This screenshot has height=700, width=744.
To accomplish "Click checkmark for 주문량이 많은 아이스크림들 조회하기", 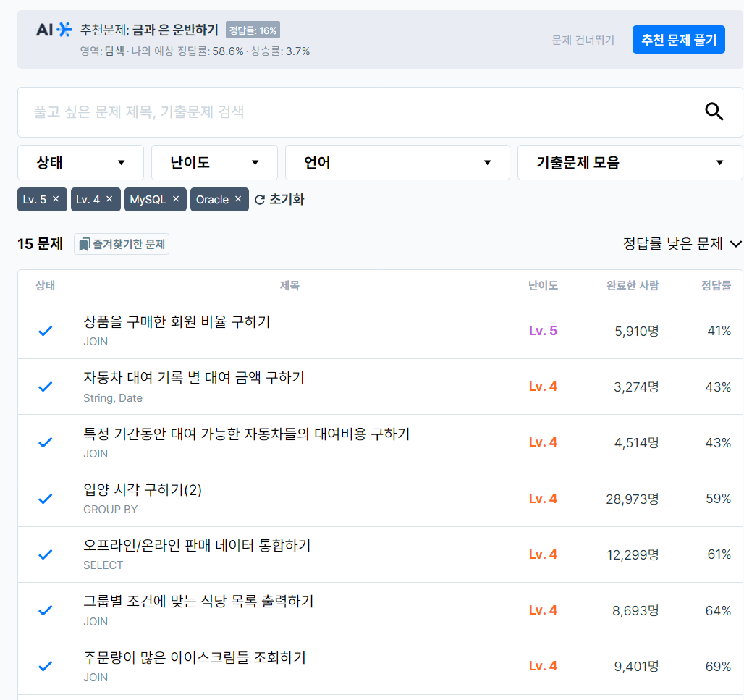I will coord(45,666).
